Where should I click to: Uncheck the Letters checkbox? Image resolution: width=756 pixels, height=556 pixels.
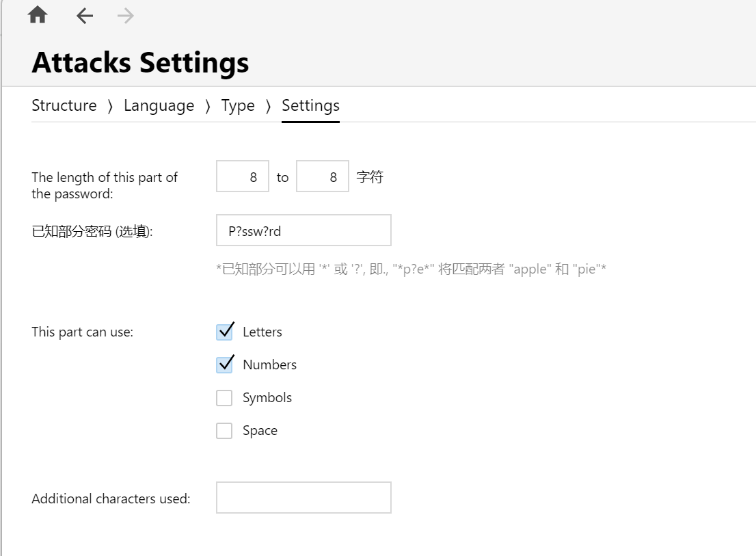click(x=225, y=332)
